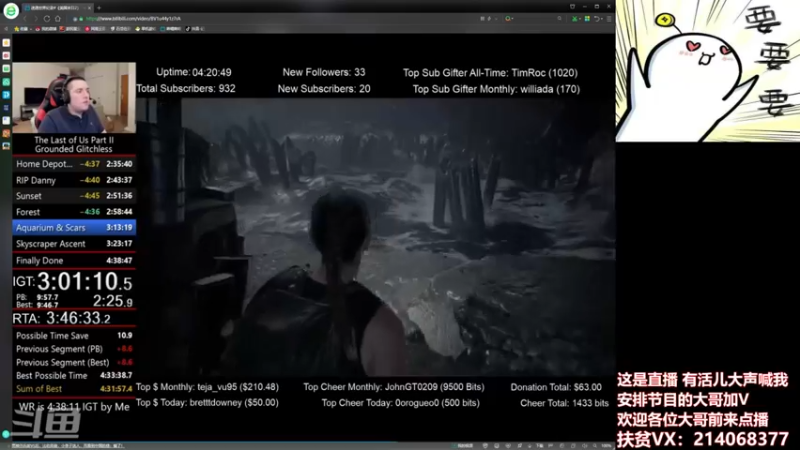
Task: Click the 'Aquarium & Scars' highlighted split
Action: [x=74, y=228]
